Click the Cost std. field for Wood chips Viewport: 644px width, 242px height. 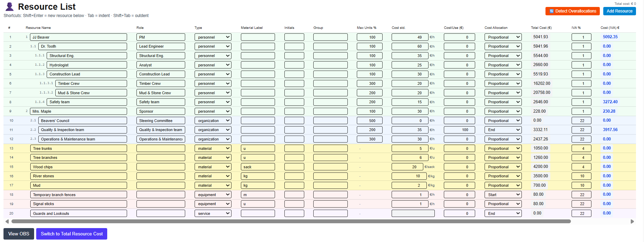pos(407,167)
